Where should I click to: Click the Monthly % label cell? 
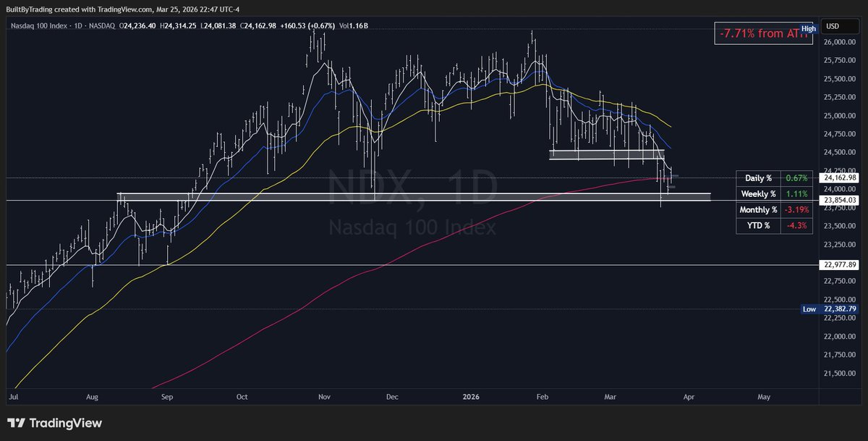point(759,210)
